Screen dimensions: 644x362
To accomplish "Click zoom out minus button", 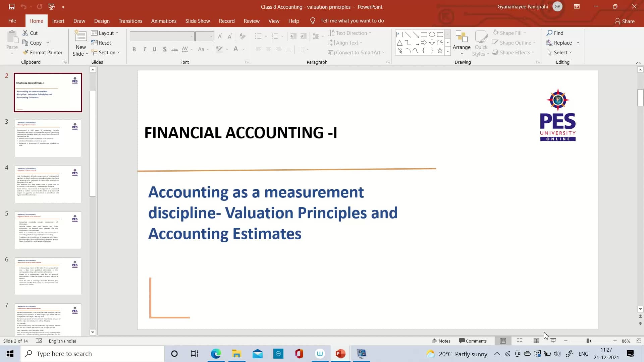I will point(566,341).
